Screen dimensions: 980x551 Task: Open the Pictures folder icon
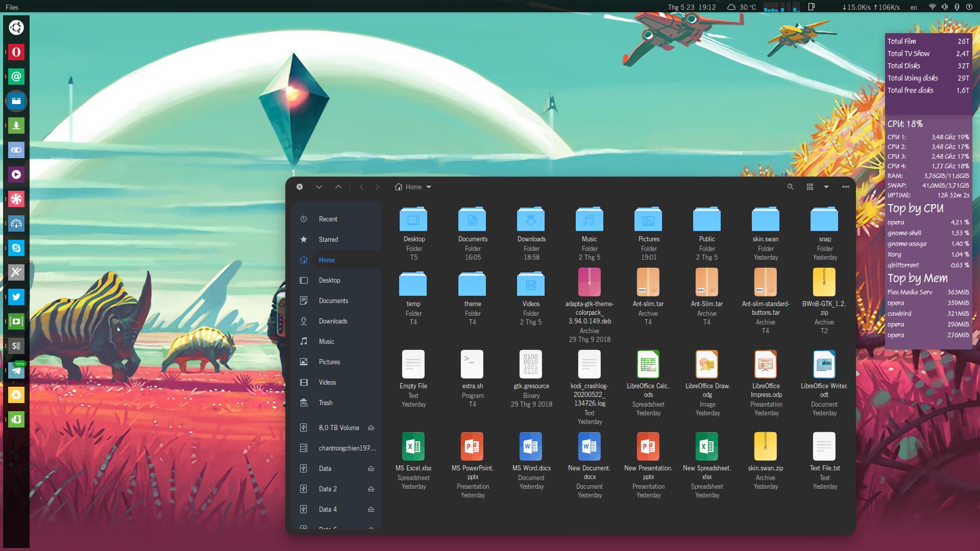(648, 219)
